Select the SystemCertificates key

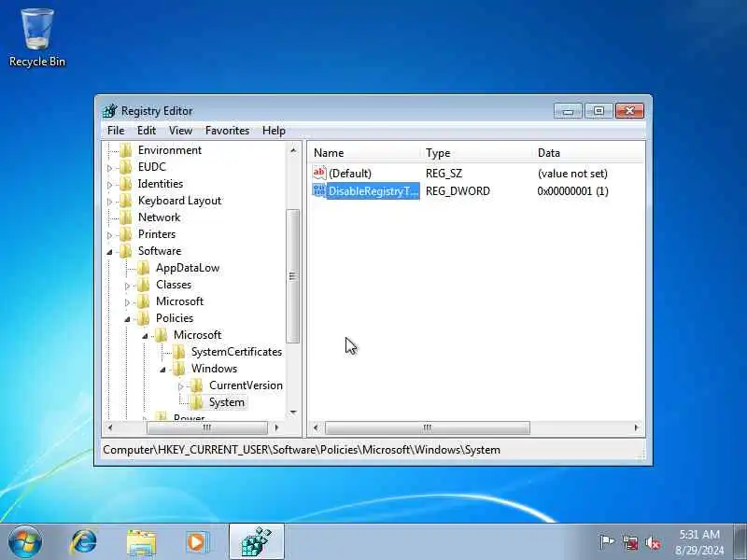click(x=236, y=352)
